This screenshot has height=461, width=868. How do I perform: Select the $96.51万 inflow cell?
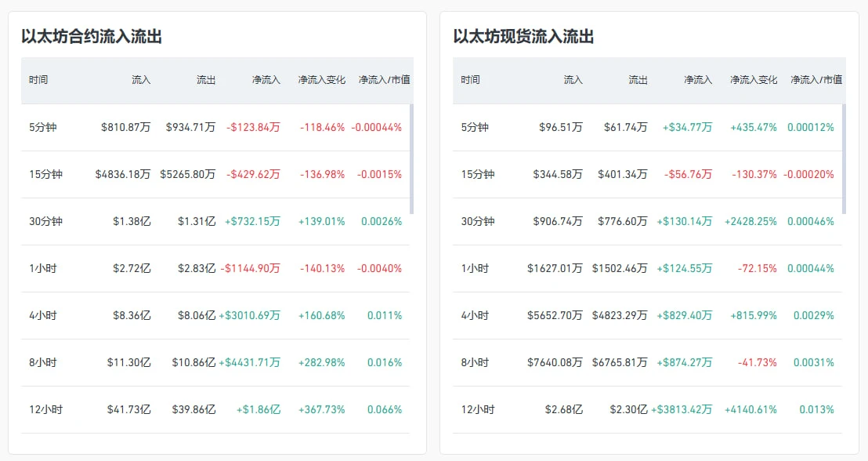coord(561,128)
